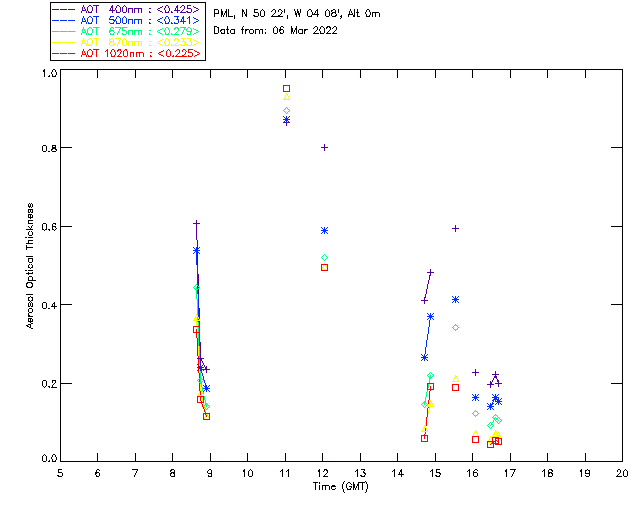Click the x-axis tick label 19

[585, 473]
